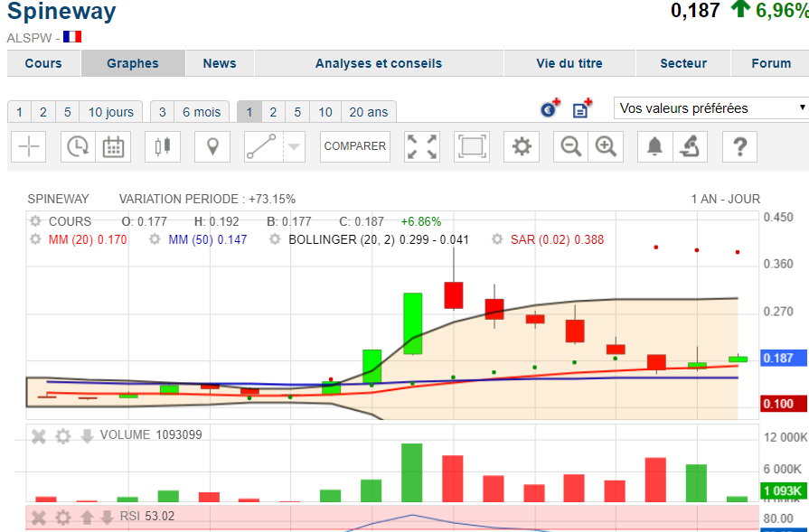The width and height of the screenshot is (809, 532).
Task: Remove the RSI panel
Action: (x=39, y=517)
